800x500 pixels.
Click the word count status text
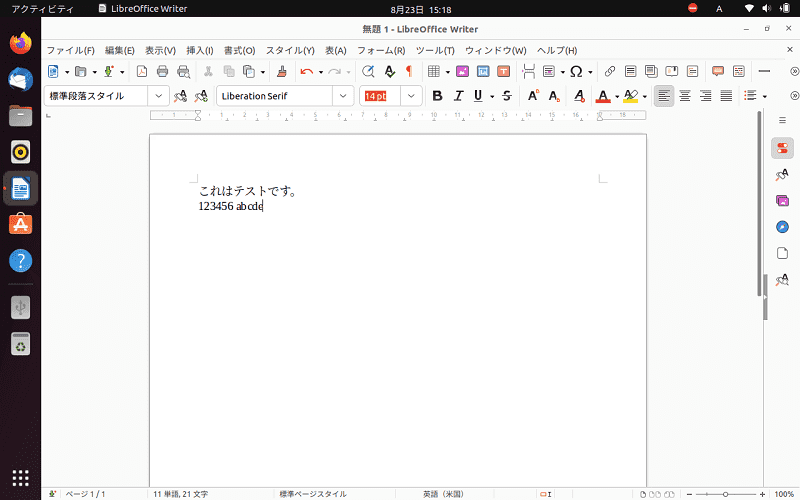tap(181, 494)
